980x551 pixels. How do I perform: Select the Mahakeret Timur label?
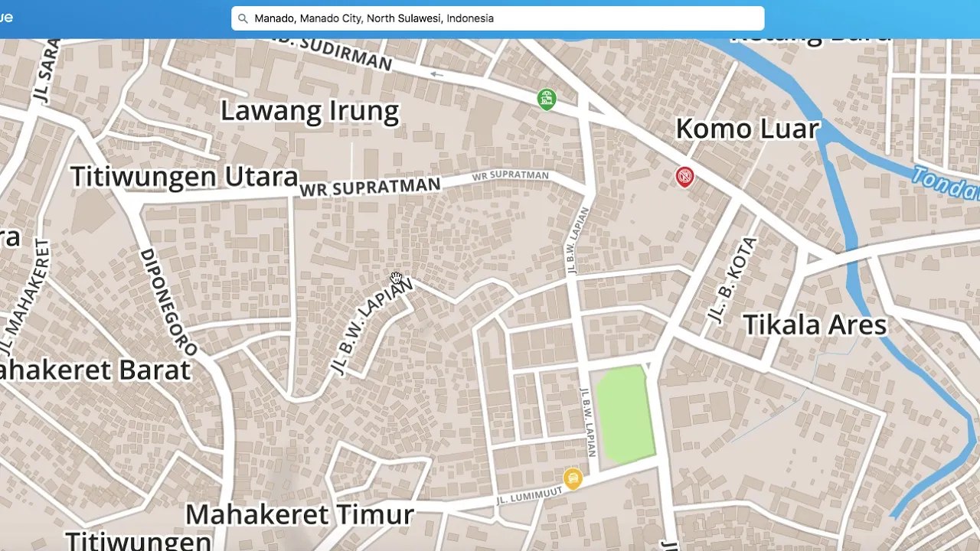tap(299, 514)
